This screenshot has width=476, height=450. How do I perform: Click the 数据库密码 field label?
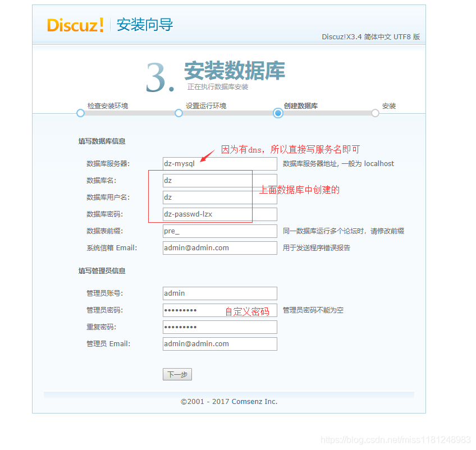[105, 214]
